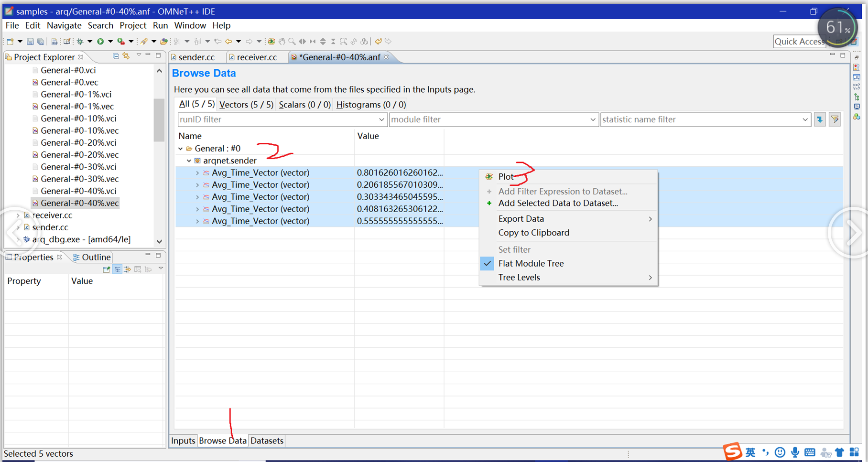
Task: Click the Pin to selection icon in Properties
Action: tap(107, 269)
